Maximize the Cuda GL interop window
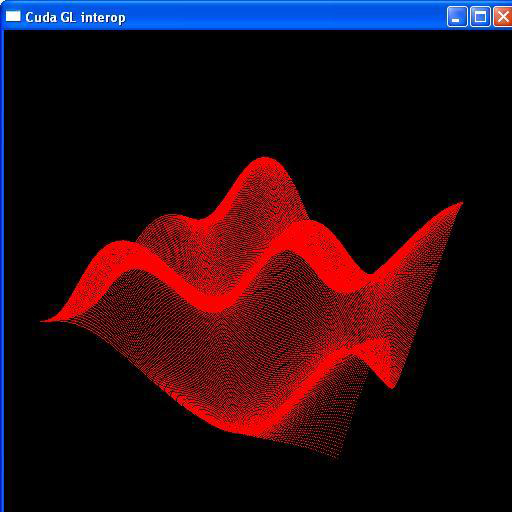The height and width of the screenshot is (512, 512). click(480, 17)
